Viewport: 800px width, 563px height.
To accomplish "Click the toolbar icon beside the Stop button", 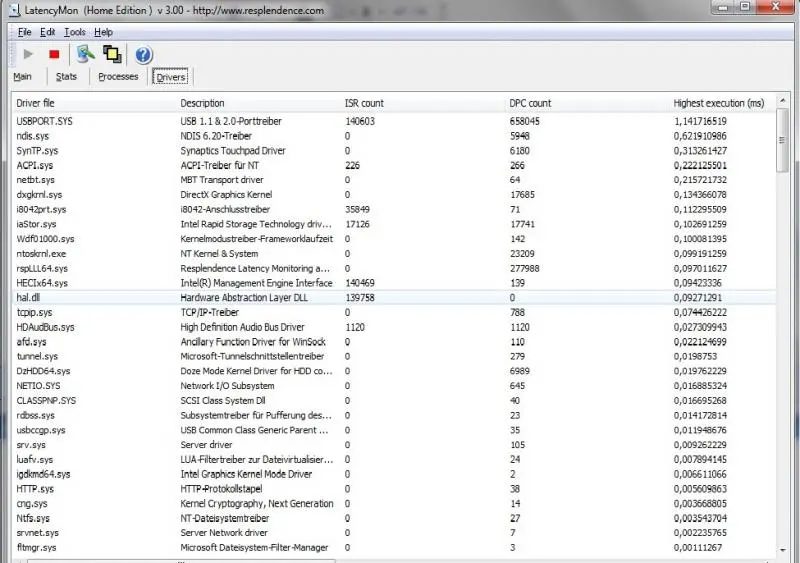I will click(x=86, y=54).
